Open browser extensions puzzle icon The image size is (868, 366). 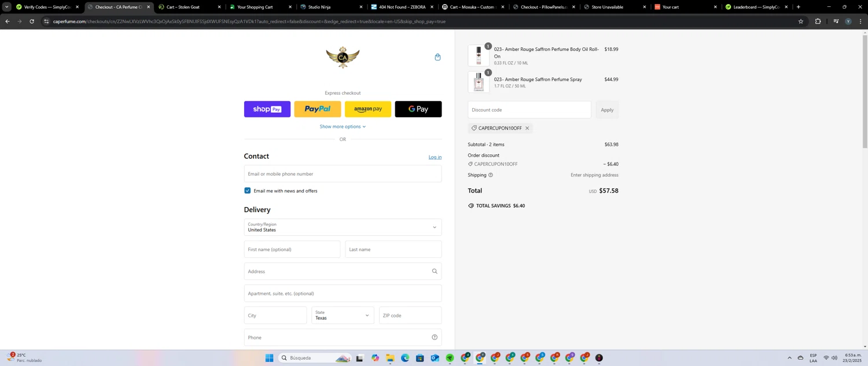coord(818,21)
